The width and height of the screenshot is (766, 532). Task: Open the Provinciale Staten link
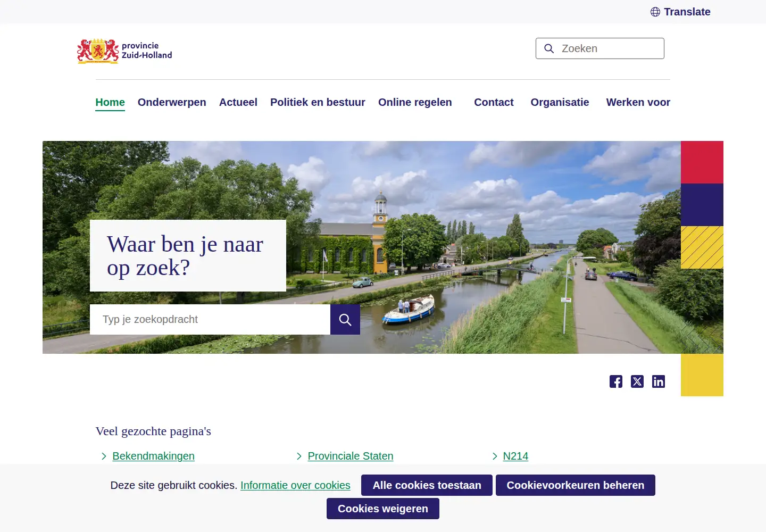351,456
